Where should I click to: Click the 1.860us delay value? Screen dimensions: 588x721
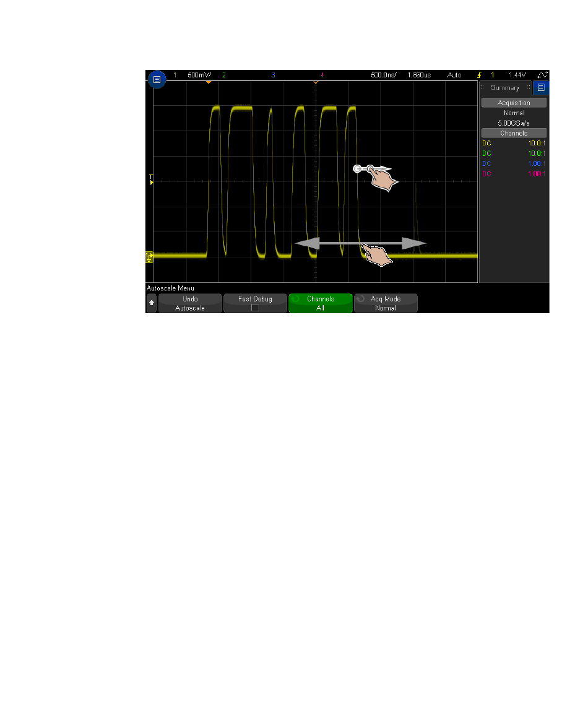click(x=419, y=75)
